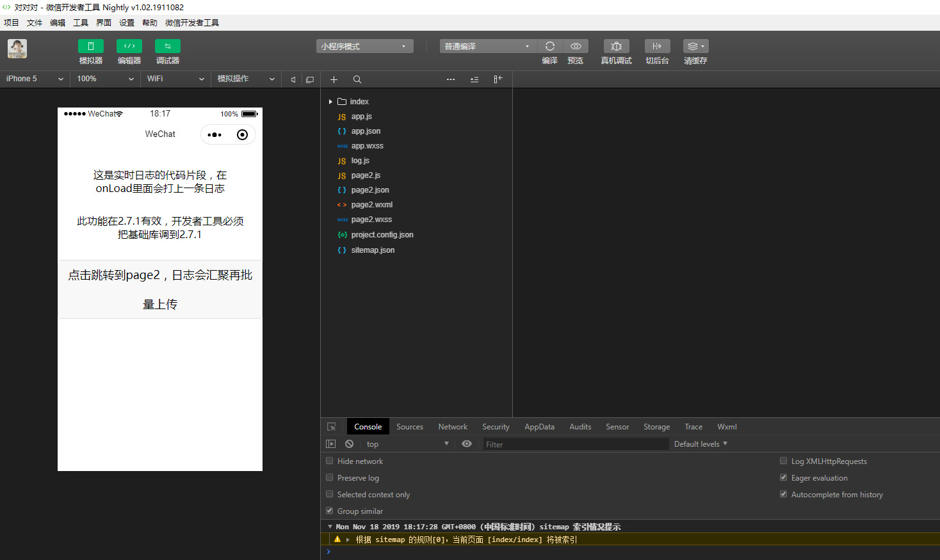The width and height of the screenshot is (940, 560).
Task: Disable Group similar checkbox
Action: [330, 511]
